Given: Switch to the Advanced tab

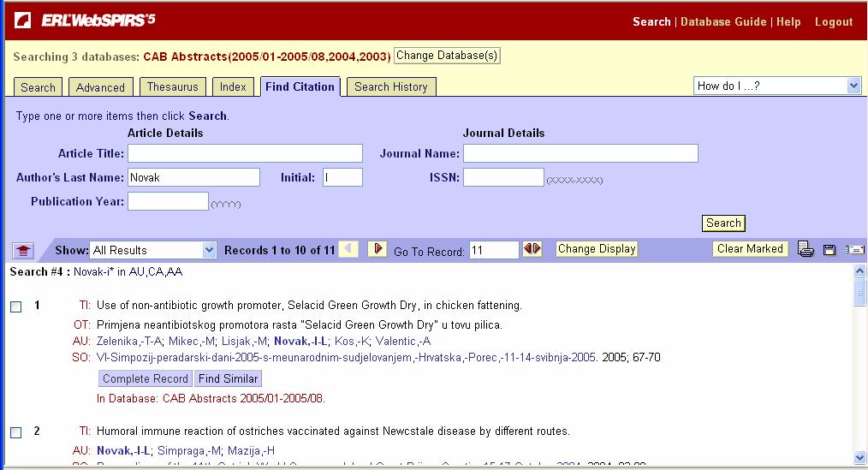Looking at the screenshot, I should (100, 87).
